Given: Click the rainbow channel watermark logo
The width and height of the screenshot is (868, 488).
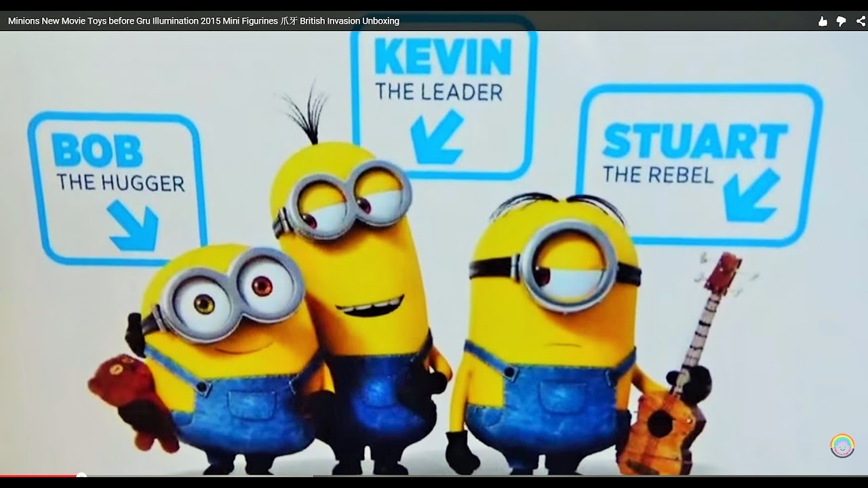Looking at the screenshot, I should click(842, 445).
